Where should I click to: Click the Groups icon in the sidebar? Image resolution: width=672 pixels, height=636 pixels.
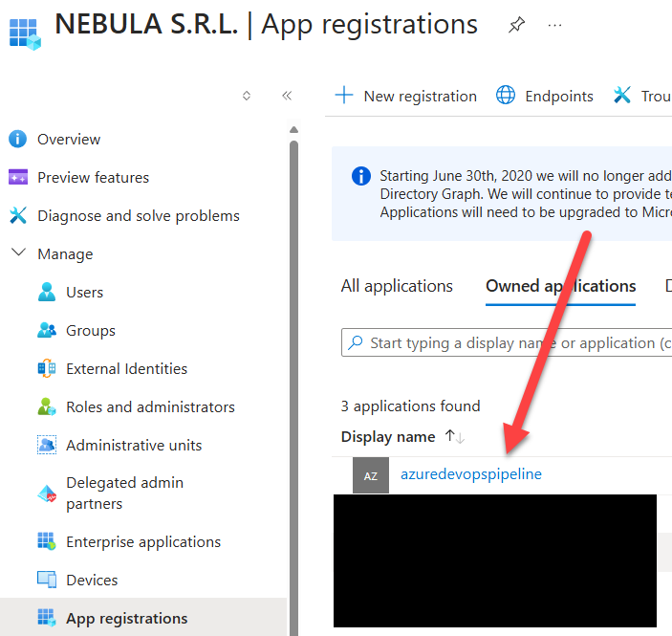pyautogui.click(x=47, y=331)
